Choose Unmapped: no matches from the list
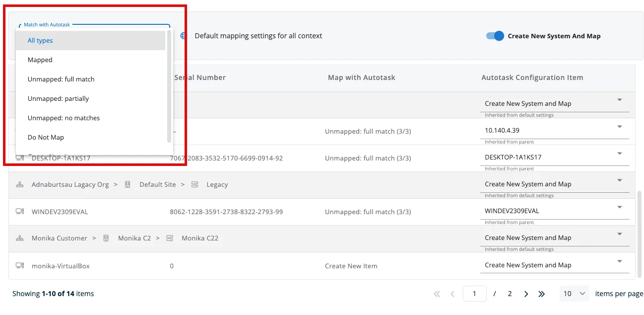This screenshot has height=315, width=644. [x=64, y=118]
